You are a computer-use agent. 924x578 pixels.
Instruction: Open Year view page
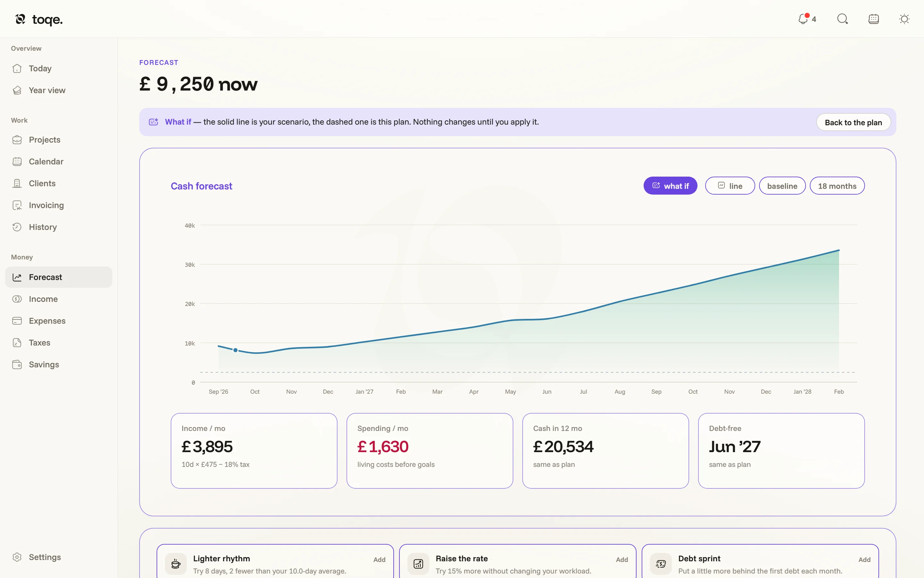[59, 90]
